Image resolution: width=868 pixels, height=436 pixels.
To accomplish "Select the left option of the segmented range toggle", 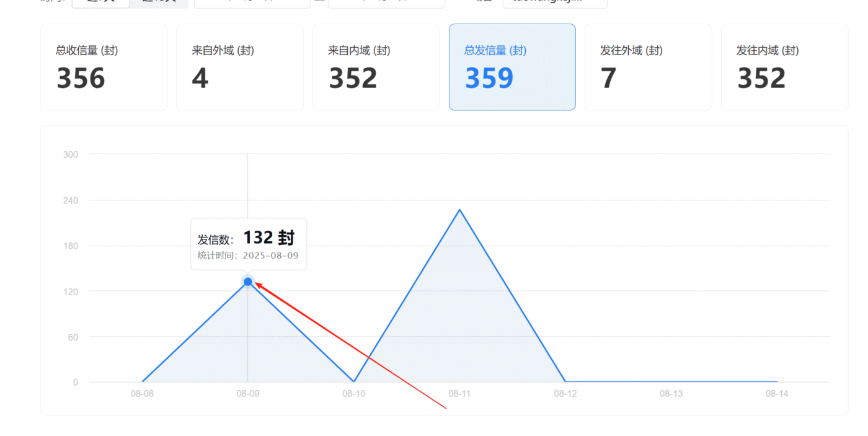I will 101,2.
